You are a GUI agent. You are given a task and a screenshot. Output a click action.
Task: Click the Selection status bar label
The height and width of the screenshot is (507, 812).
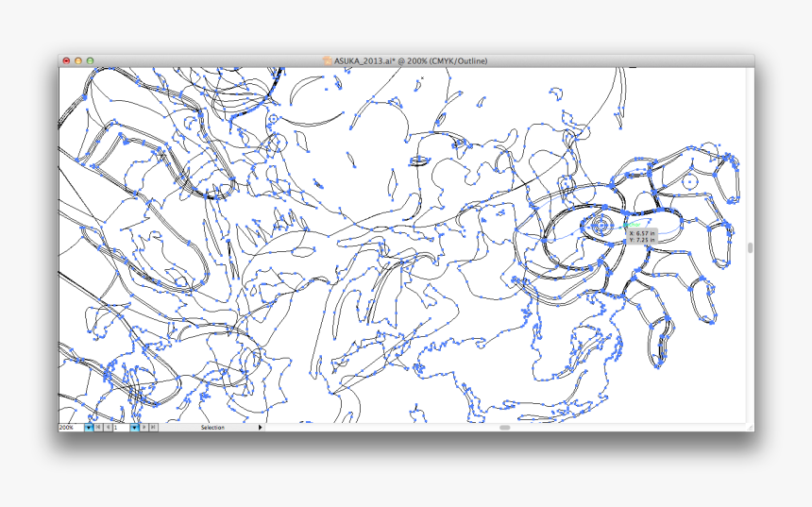(212, 428)
